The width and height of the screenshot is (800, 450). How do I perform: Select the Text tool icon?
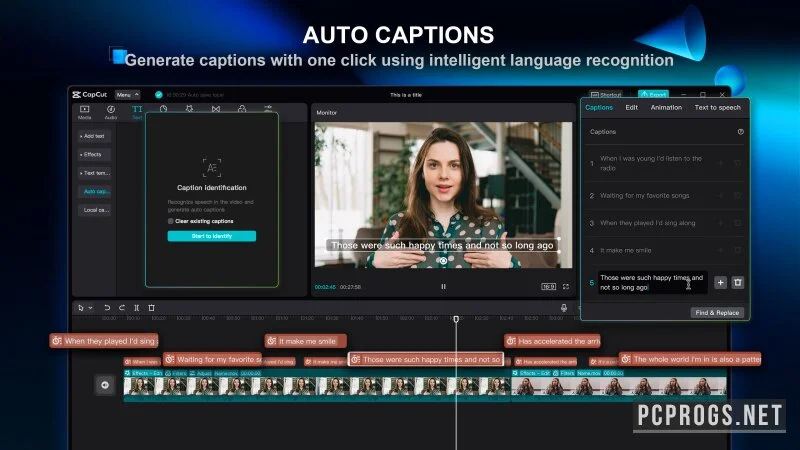pyautogui.click(x=137, y=109)
